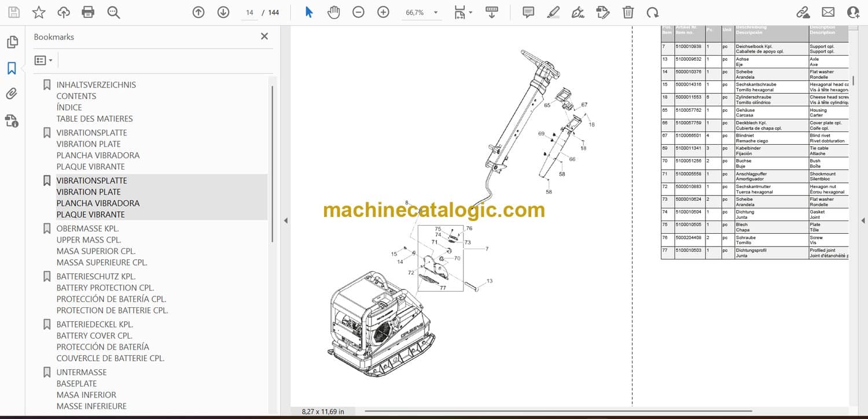The width and height of the screenshot is (868, 419).
Task: Toggle the Page Thumbnails panel icon
Action: 12,42
